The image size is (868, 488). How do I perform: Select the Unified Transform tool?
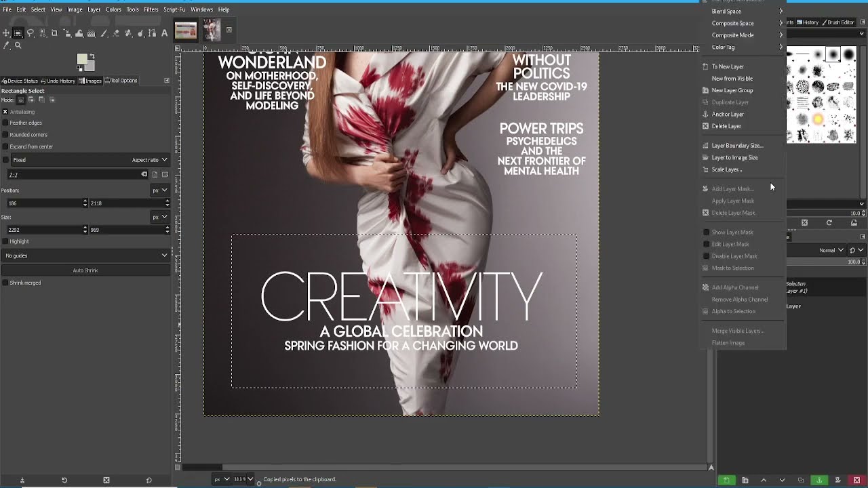tap(66, 33)
